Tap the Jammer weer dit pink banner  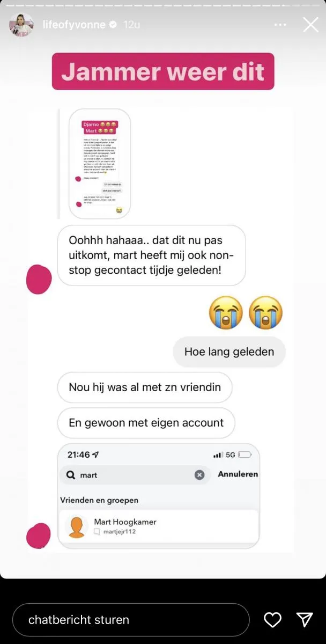coord(163,71)
